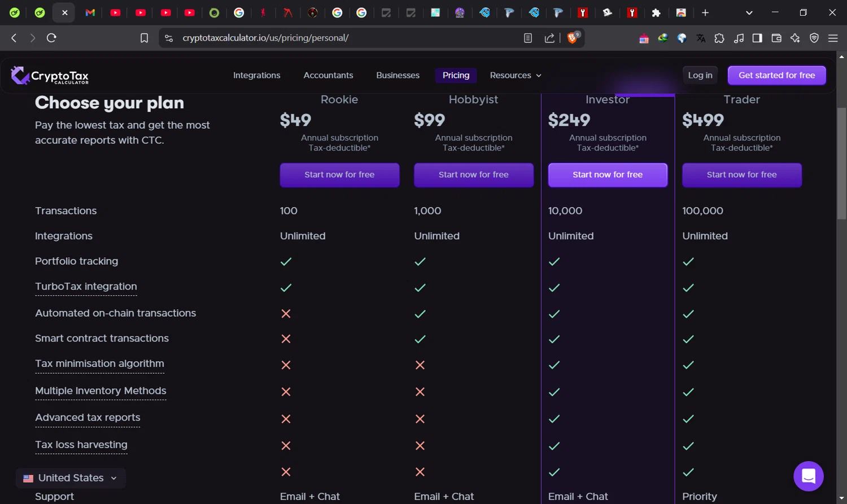Open the live chat widget bubble

[x=808, y=476]
